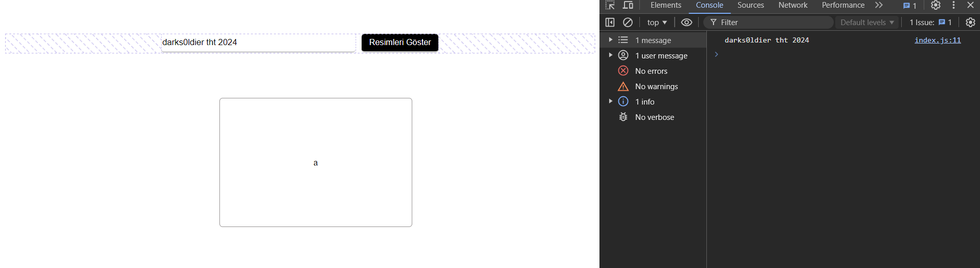Select the No verbose filter row
Image resolution: width=980 pixels, height=268 pixels.
[x=653, y=117]
